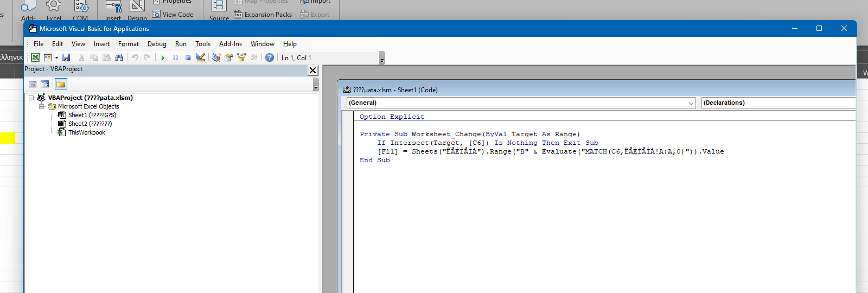This screenshot has width=868, height=293.
Task: Open Project pane toolbar options arrow
Action: [316, 84]
